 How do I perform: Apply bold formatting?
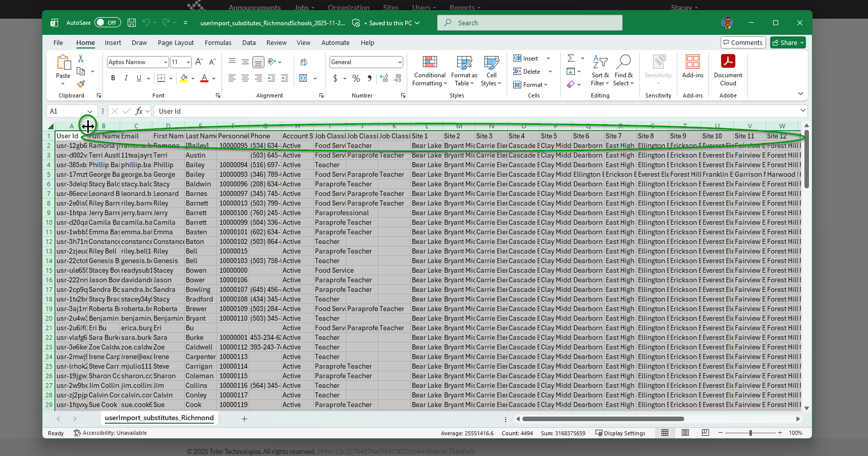tap(113, 78)
